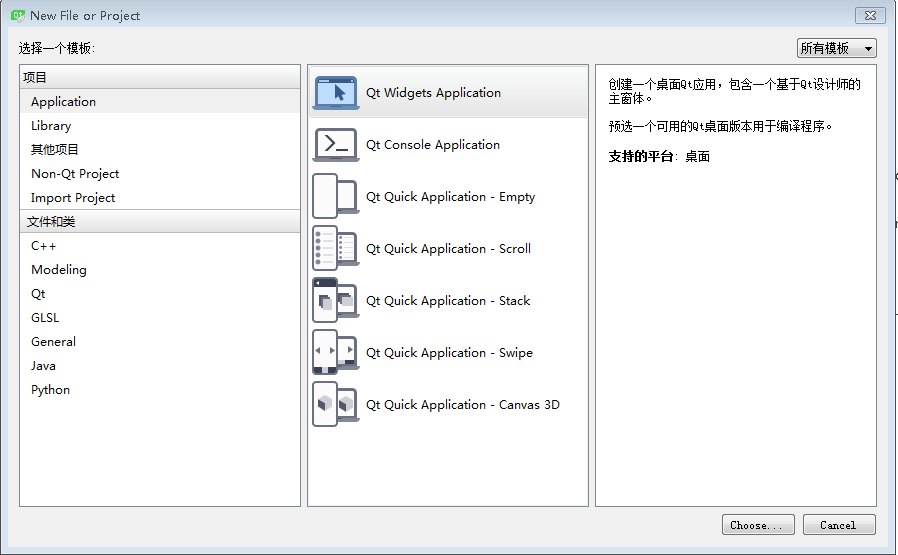898x555 pixels.
Task: Select the Library project category
Action: pos(160,125)
